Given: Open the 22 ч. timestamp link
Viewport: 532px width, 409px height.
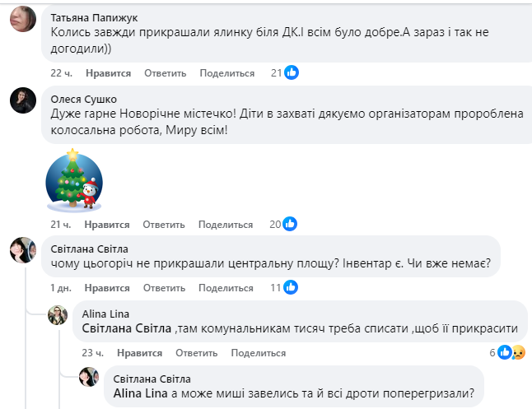Looking at the screenshot, I should click(x=62, y=73).
